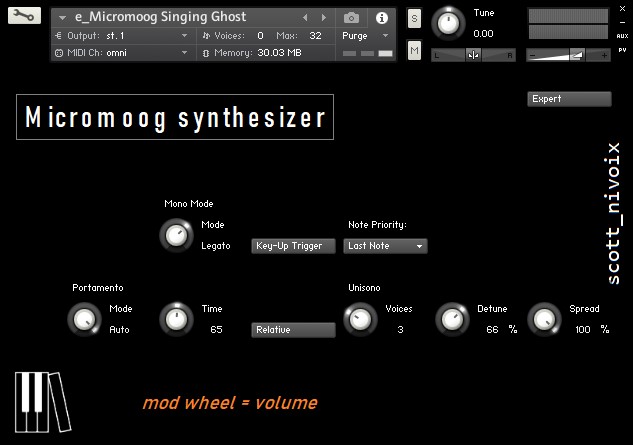Click the Expert button
Screen dimensions: 633x445
(569, 99)
